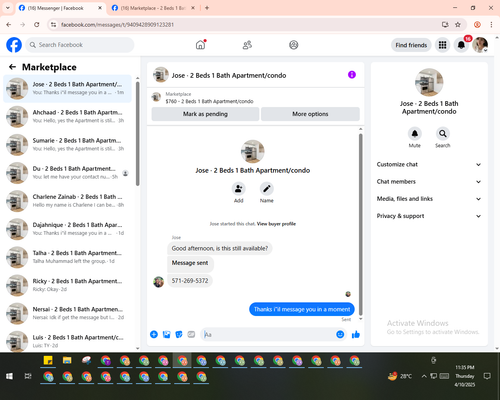500x400 pixels.
Task: Expand Customize chat section
Action: (429, 164)
